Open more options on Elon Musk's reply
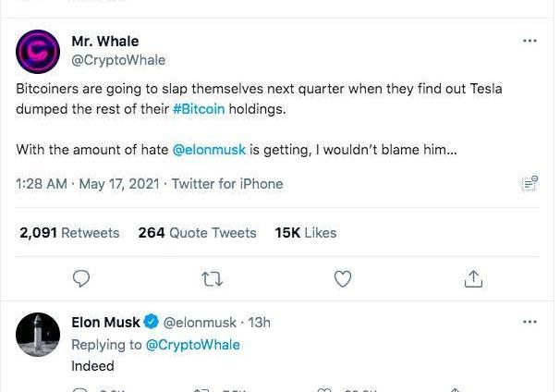The width and height of the screenshot is (560, 392). point(530,322)
